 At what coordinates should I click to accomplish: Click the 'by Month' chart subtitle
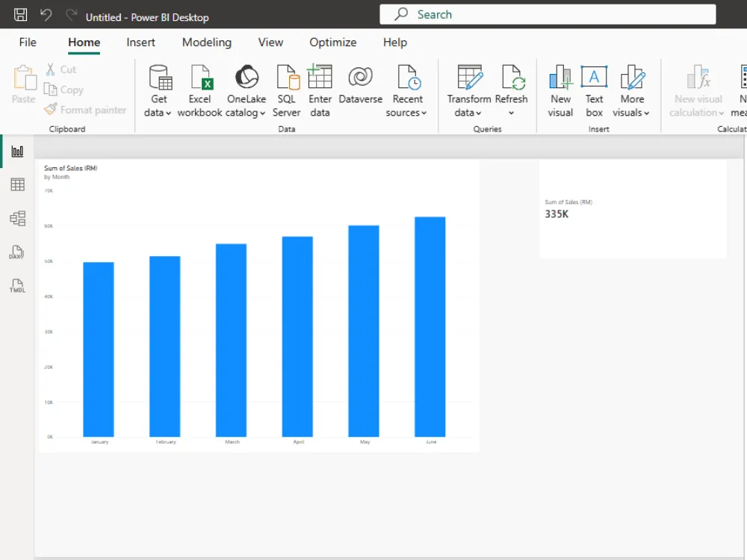pos(57,177)
